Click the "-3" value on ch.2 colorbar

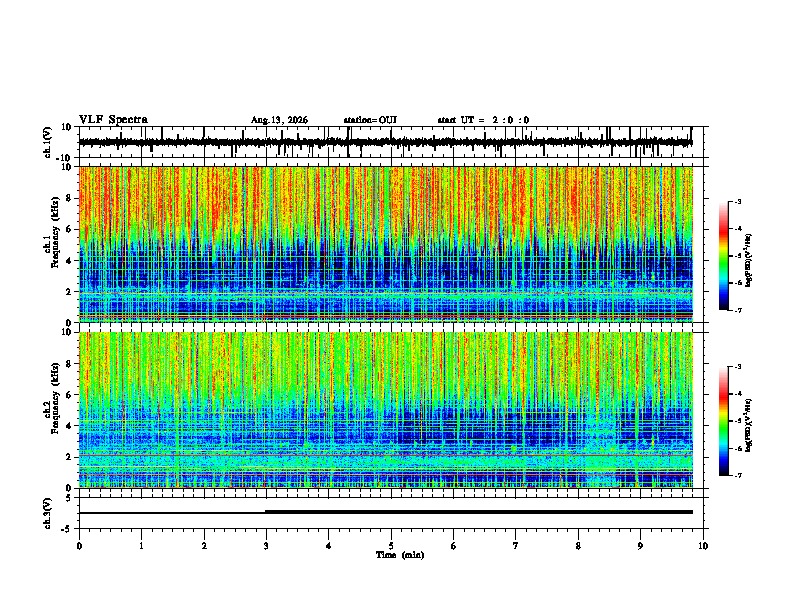(737, 367)
